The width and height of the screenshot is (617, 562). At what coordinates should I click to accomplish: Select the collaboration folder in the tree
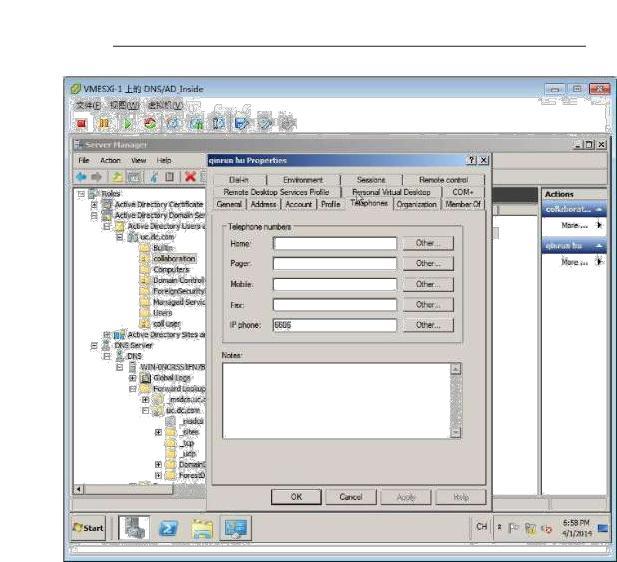click(x=174, y=259)
